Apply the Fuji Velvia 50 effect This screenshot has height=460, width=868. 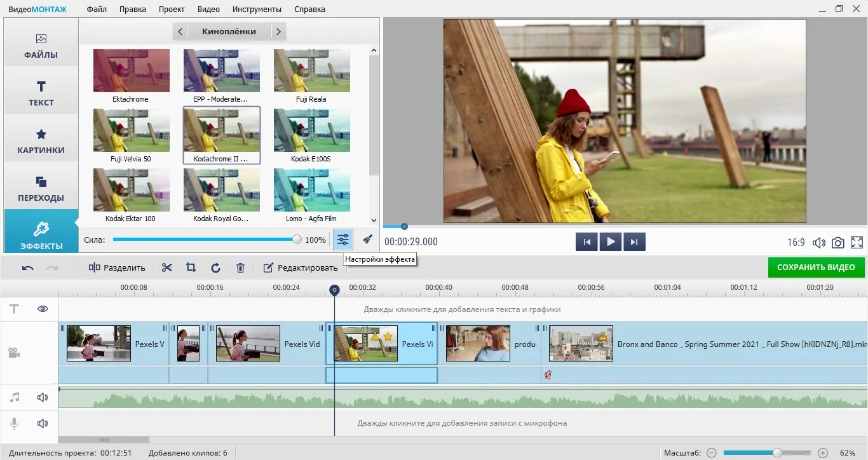[x=131, y=135]
